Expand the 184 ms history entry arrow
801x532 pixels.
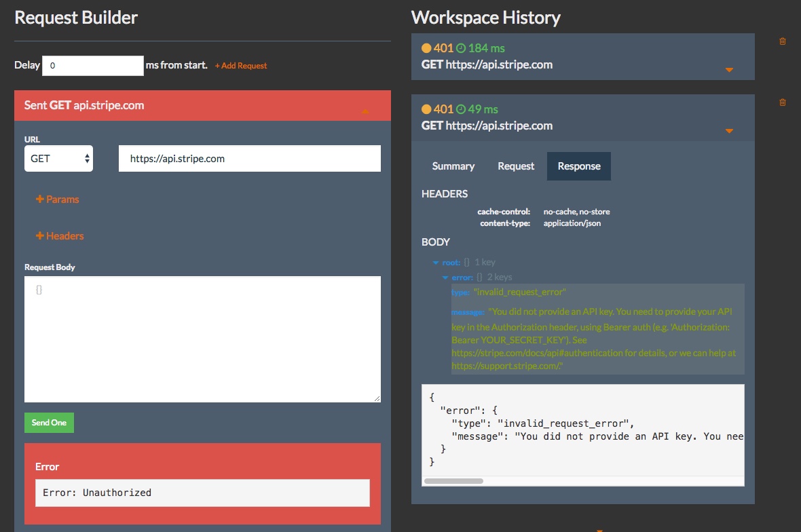730,70
